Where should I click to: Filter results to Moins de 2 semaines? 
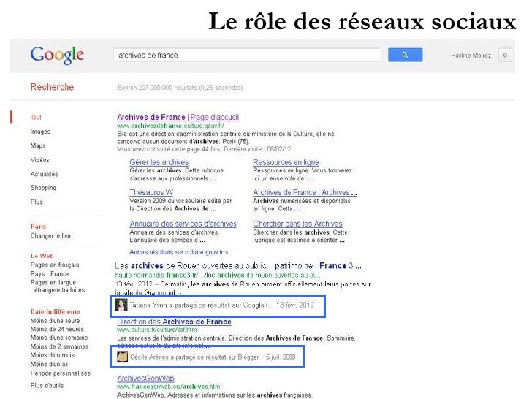(59, 346)
